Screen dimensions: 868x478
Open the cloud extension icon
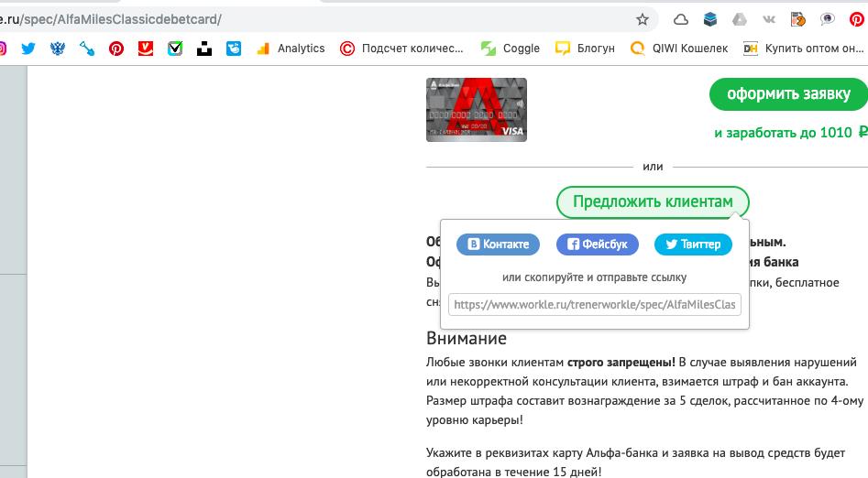point(680,20)
